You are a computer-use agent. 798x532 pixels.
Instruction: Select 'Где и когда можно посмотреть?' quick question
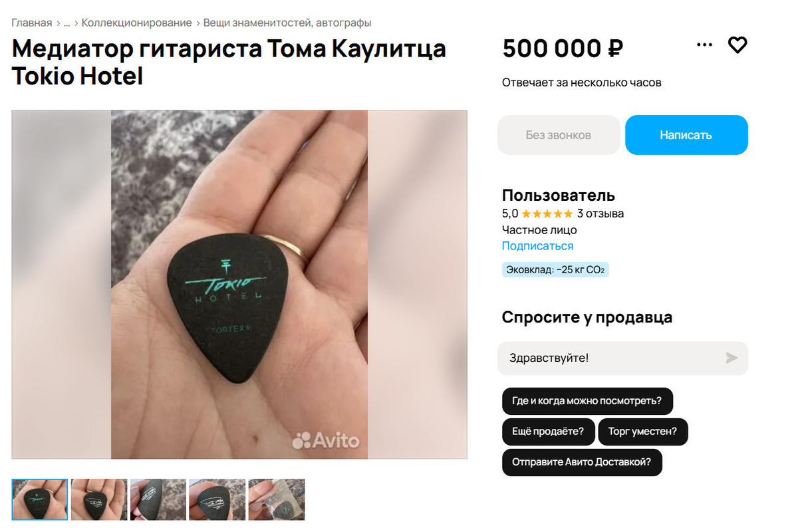point(587,401)
